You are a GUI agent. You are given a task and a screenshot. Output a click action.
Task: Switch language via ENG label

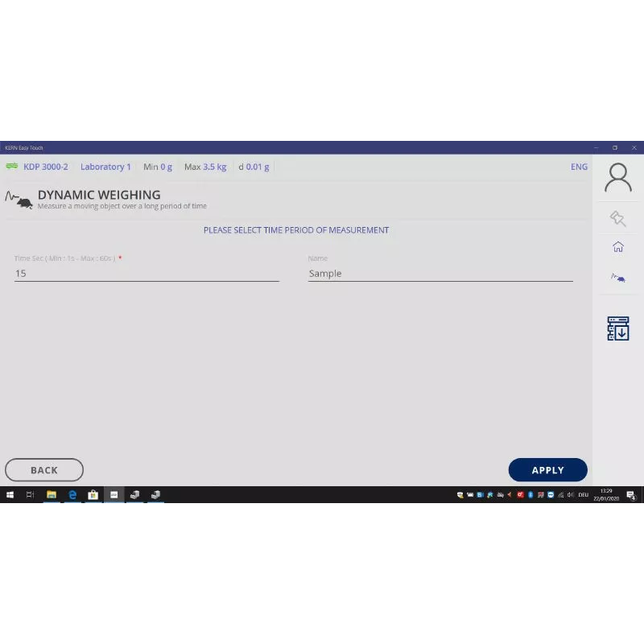(579, 167)
